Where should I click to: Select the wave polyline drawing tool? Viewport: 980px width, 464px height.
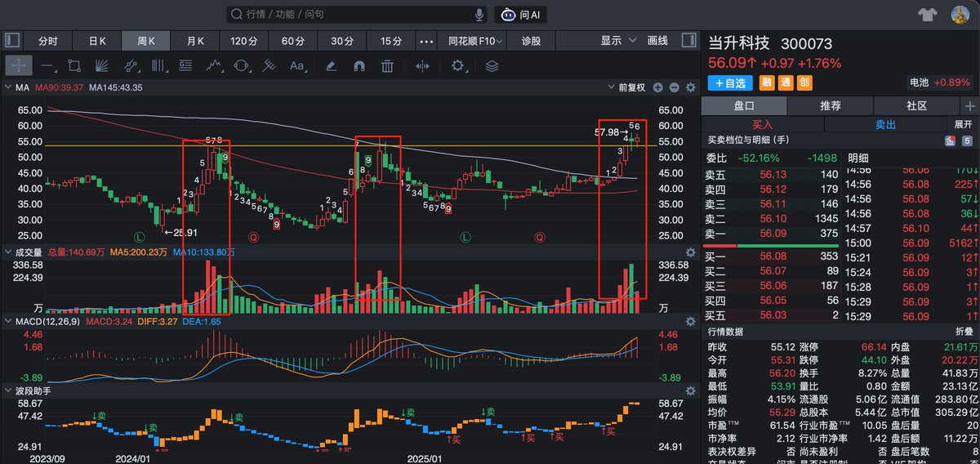tap(214, 65)
